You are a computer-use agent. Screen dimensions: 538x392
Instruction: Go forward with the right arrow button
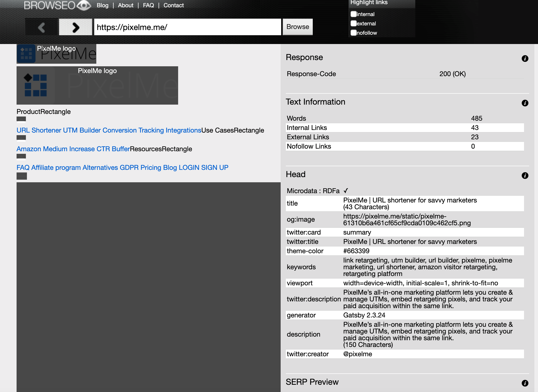75,27
